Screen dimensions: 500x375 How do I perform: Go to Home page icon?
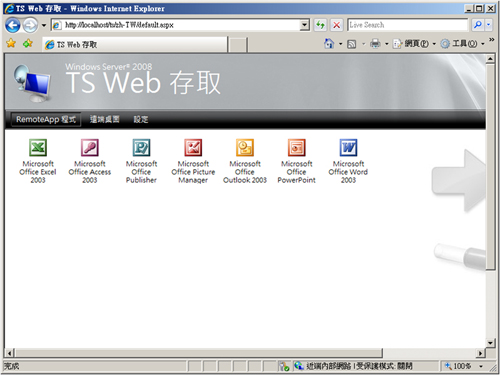coord(329,44)
